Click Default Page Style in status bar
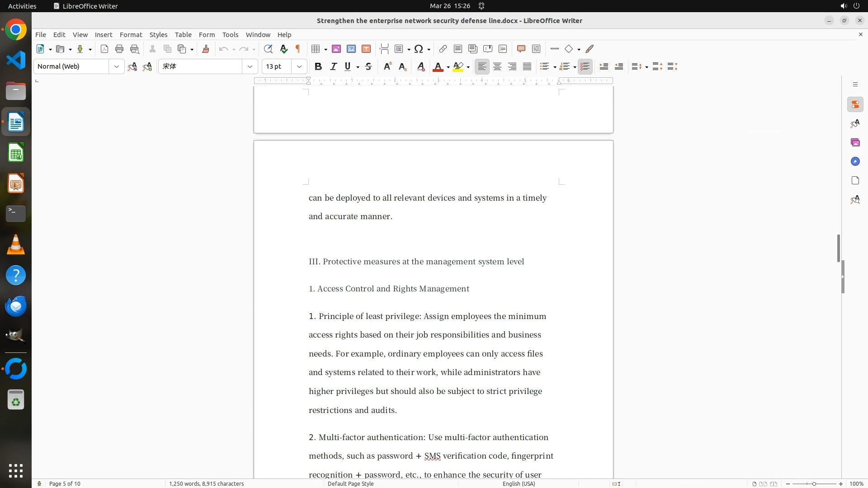The height and width of the screenshot is (488, 868). (350, 483)
